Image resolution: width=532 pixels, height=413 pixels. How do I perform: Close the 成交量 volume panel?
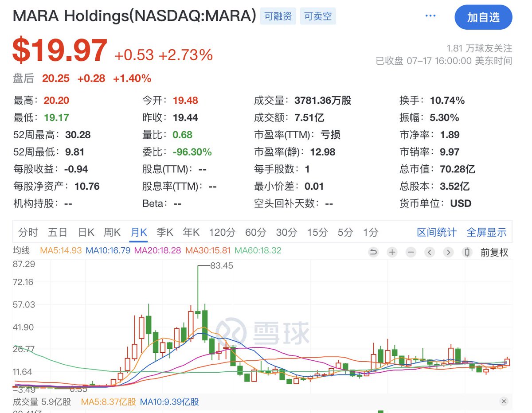[504, 401]
